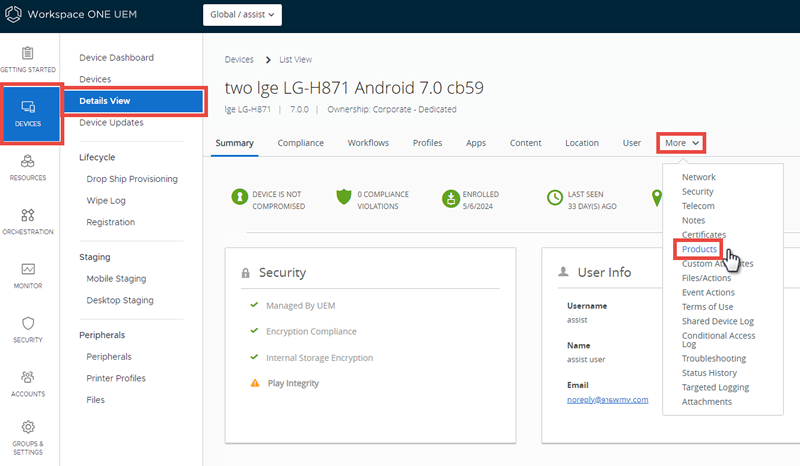Open Devices in the side menu
This screenshot has height=466, width=800.
[x=95, y=79]
